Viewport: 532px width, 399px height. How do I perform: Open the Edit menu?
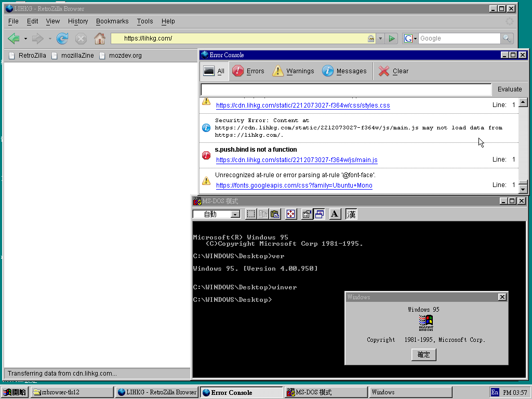click(x=32, y=21)
